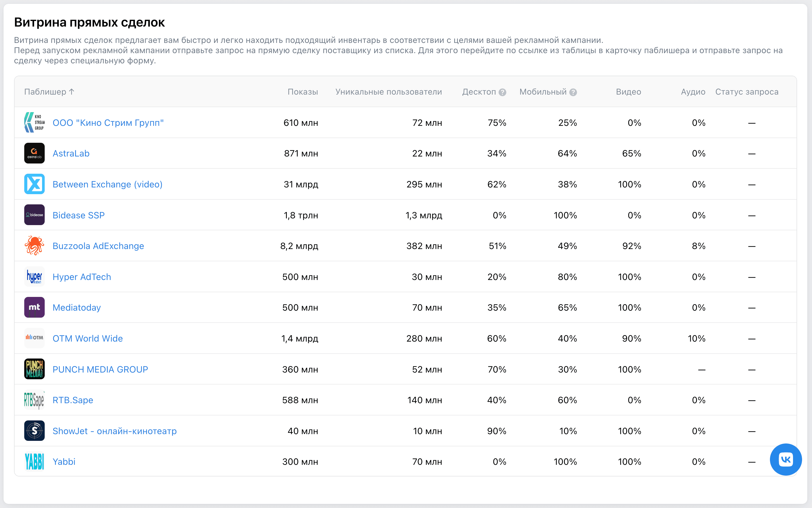Click the Mediatoday mt logo
Viewport: 812px width, 508px height.
[x=34, y=307]
